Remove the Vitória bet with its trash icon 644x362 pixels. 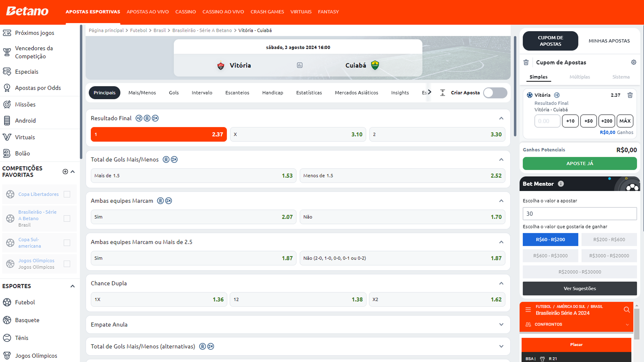(630, 95)
